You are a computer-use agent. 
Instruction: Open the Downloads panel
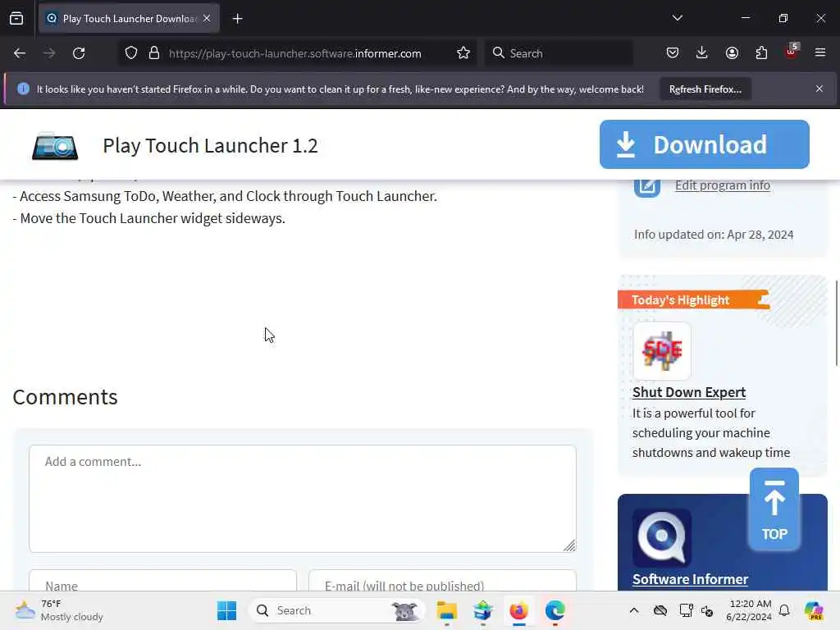[702, 52]
